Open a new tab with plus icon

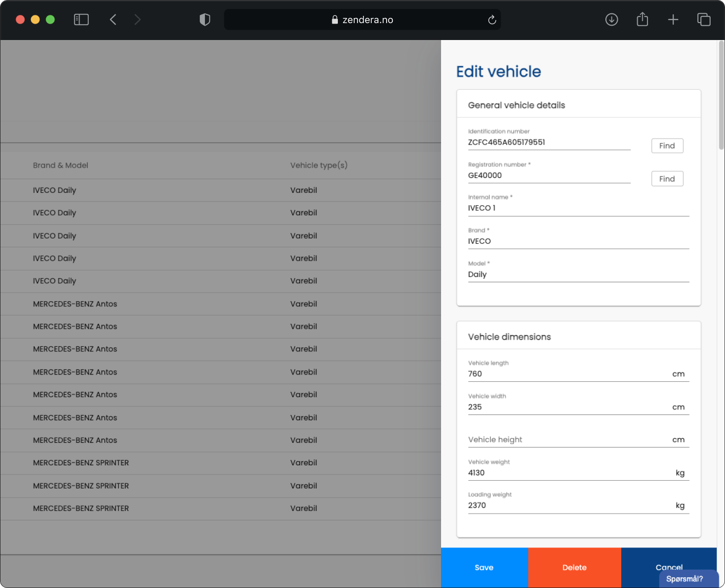[673, 19]
